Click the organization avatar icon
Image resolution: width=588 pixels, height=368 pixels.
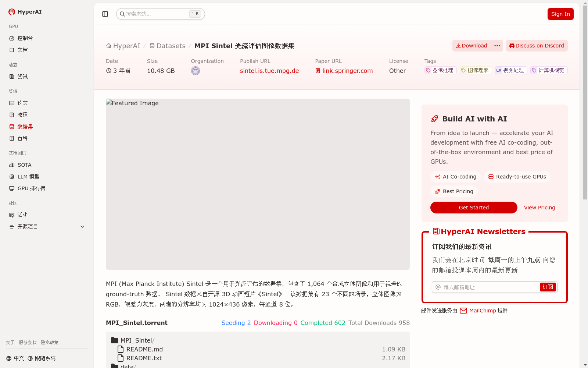point(196,71)
